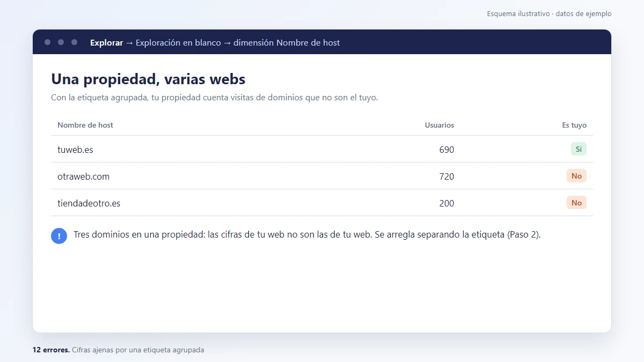Click the otraweb.com host name row

pyautogui.click(x=322, y=176)
